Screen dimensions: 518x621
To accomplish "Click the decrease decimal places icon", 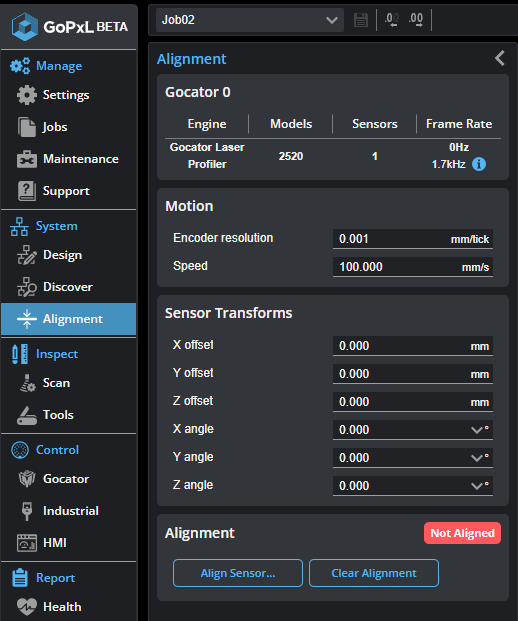I will point(392,19).
